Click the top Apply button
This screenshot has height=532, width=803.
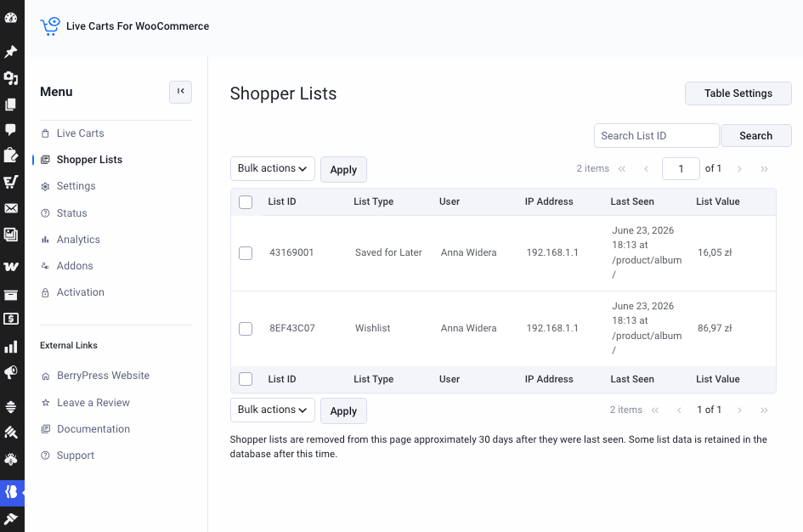pyautogui.click(x=343, y=169)
